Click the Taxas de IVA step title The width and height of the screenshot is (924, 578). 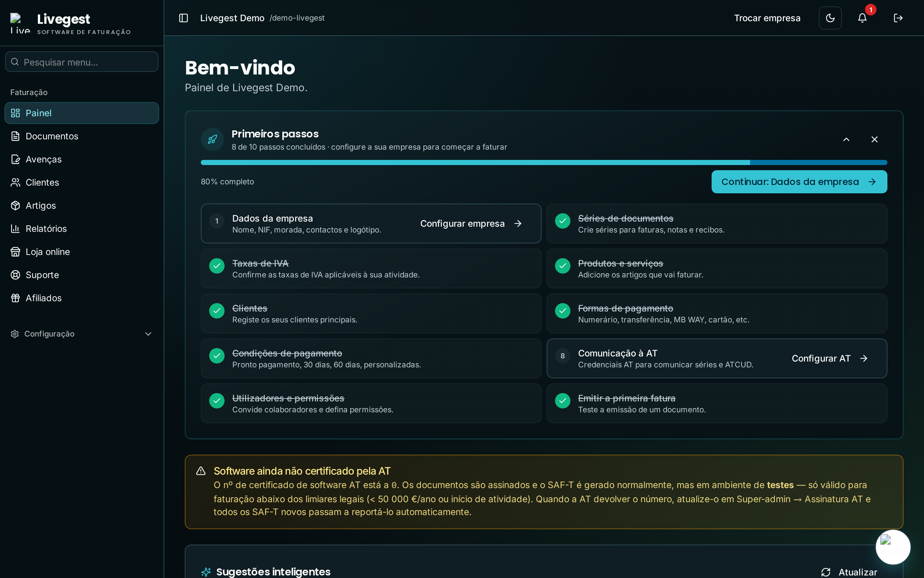click(x=260, y=263)
